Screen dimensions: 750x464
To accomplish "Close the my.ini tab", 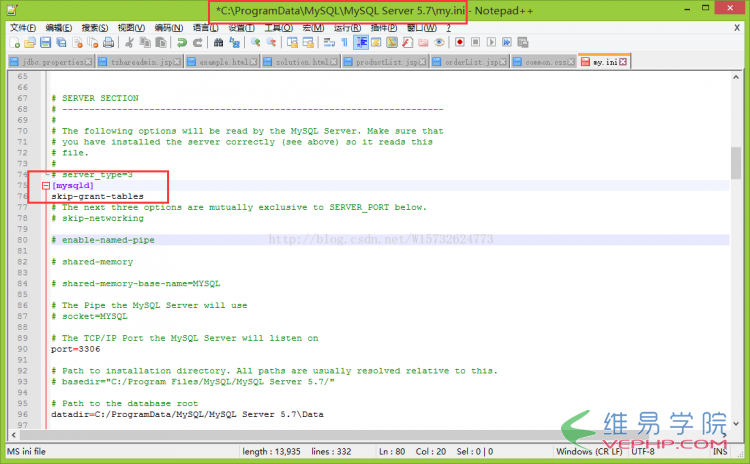I will 623,62.
